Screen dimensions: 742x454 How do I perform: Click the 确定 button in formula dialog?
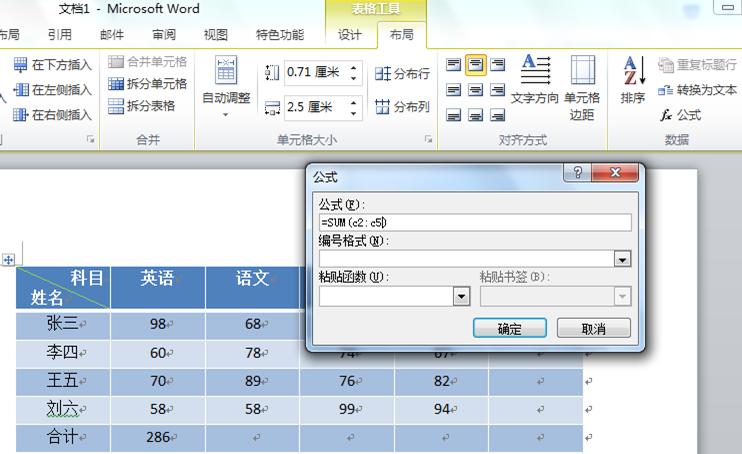click(510, 328)
